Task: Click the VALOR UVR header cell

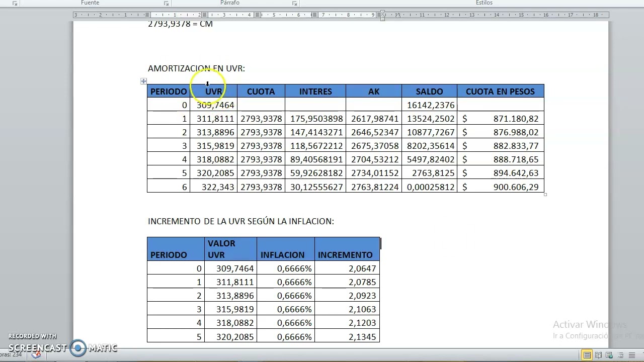Action: pyautogui.click(x=230, y=249)
